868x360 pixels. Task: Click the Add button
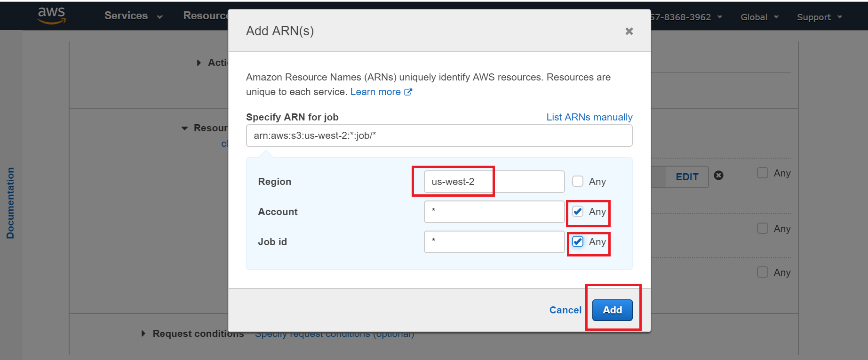point(612,310)
